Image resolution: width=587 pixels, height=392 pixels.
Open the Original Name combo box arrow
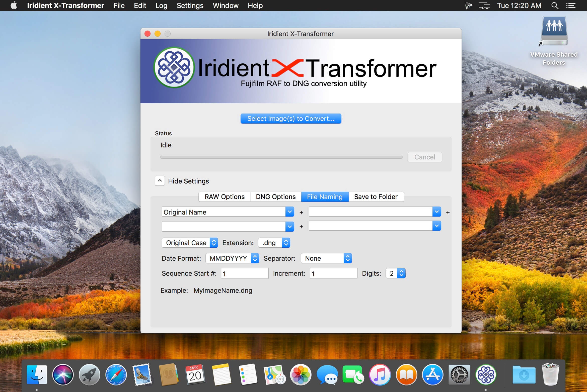pyautogui.click(x=290, y=212)
